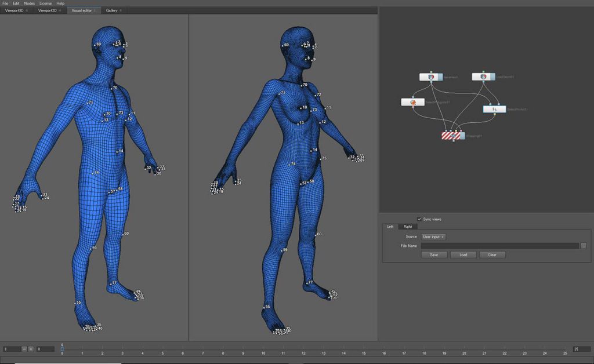Image resolution: width=594 pixels, height=364 pixels.
Task: Close the Viewport3D tab via its x
Action: click(x=27, y=10)
